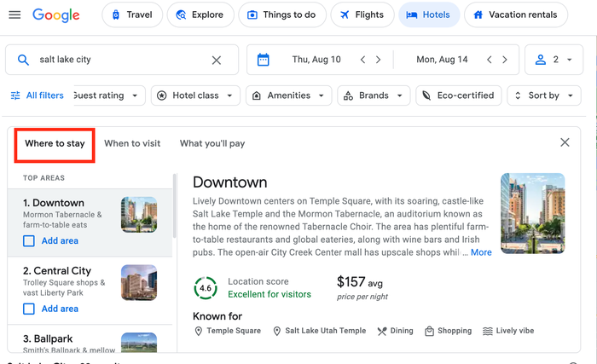Expand the Brands filter
This screenshot has width=597, height=364.
[374, 95]
